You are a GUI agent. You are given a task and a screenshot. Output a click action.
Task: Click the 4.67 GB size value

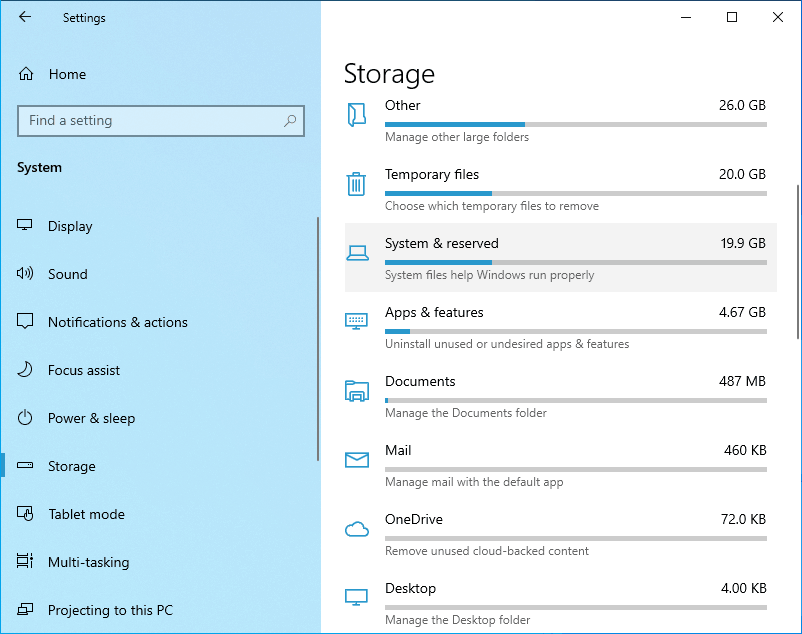point(742,312)
